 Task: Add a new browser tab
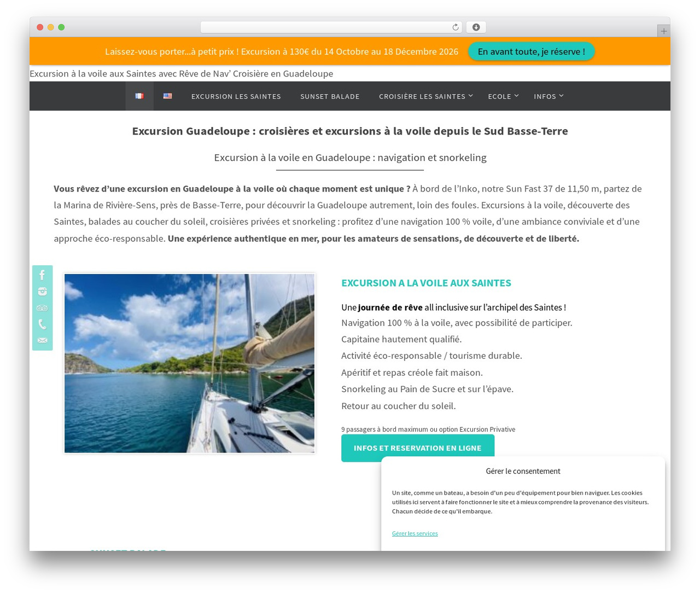pos(663,31)
